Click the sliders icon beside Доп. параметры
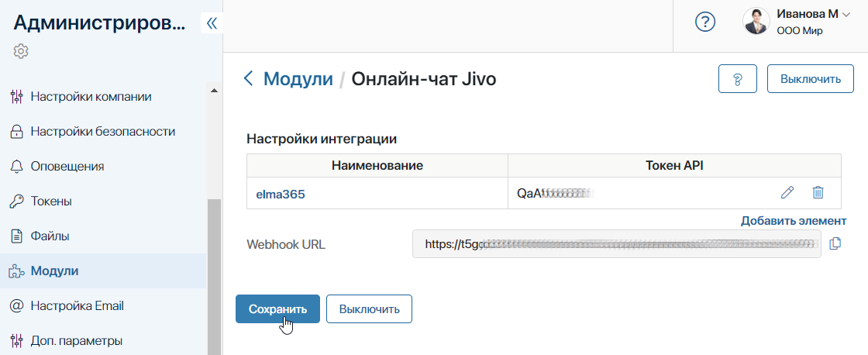Viewport: 868px width, 355px height. [17, 340]
